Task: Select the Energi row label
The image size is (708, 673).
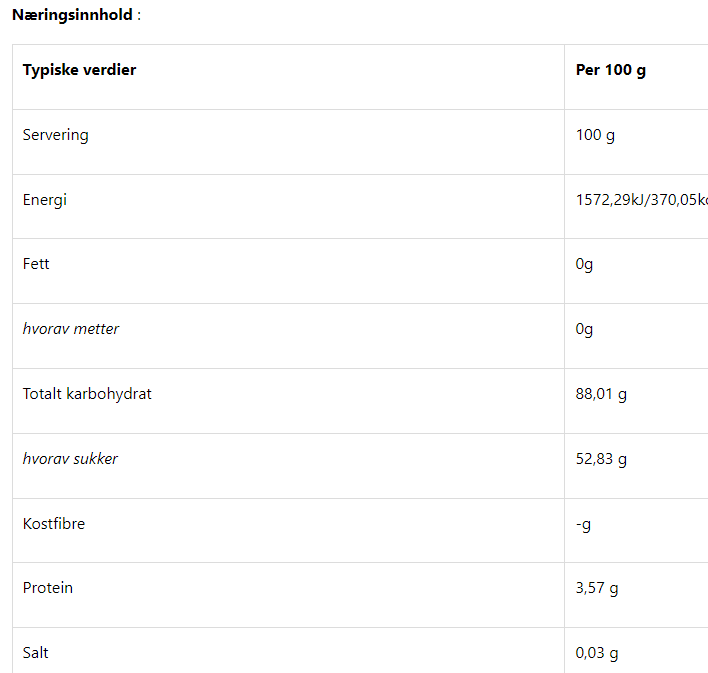Action: click(45, 200)
